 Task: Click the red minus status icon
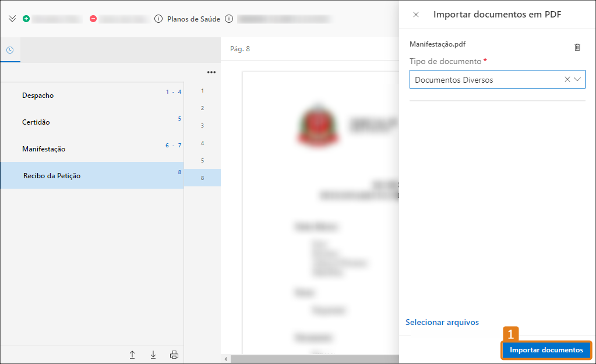click(x=93, y=18)
